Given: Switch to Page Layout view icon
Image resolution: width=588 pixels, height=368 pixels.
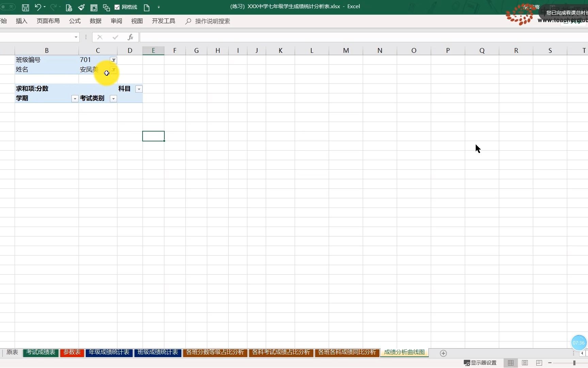Looking at the screenshot, I should (525, 363).
